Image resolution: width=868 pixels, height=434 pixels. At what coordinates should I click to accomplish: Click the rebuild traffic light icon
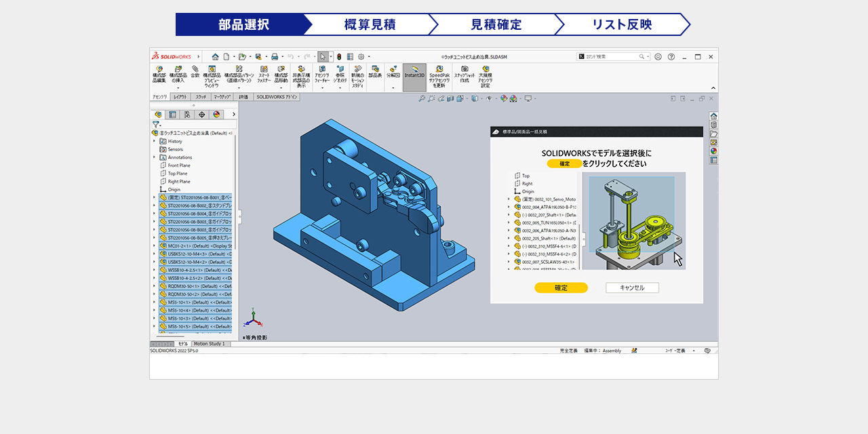pyautogui.click(x=339, y=57)
